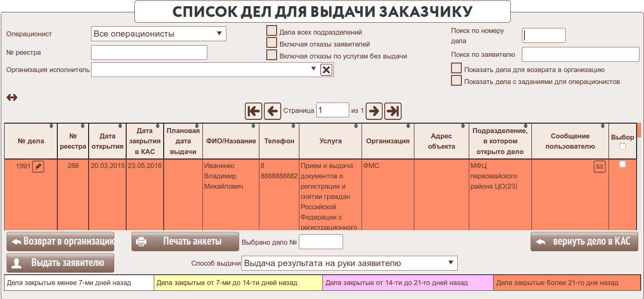Tick 'Показать дела для возврата в организацию'
Screen dimensions: 644x299
tap(456, 68)
